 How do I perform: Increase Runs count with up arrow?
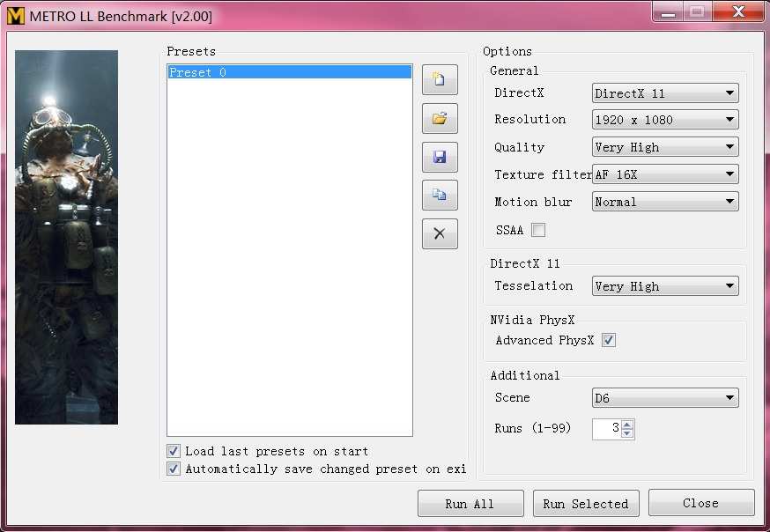point(627,425)
